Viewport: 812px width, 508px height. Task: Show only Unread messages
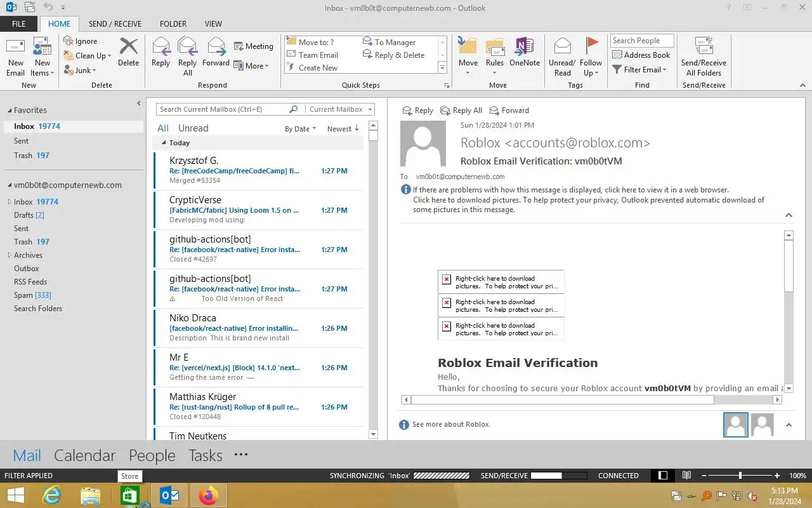193,128
